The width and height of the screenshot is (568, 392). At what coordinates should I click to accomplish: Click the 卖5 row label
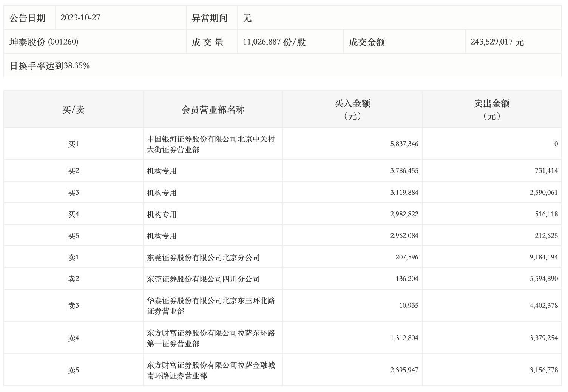point(73,370)
